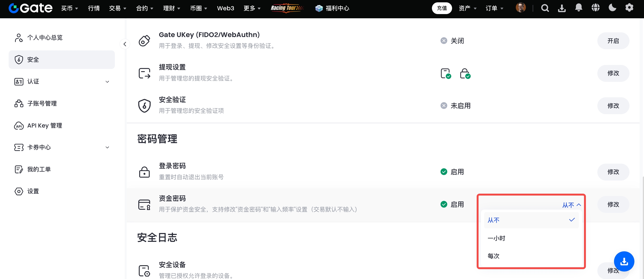Click the blue floating download button
Screen dimensions: 644x279
click(x=624, y=261)
